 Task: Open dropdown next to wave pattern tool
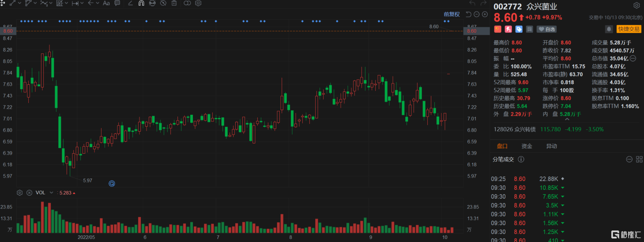[51, 3]
